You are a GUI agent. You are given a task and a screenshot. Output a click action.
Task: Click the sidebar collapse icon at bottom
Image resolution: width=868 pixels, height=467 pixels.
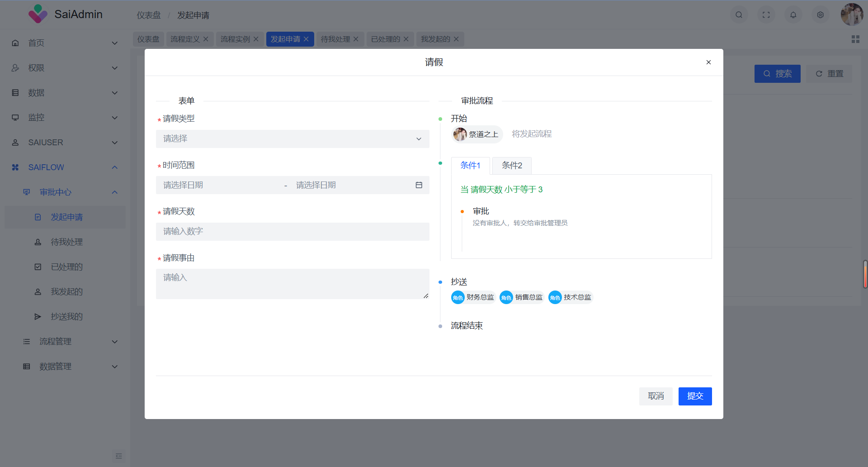(118, 456)
